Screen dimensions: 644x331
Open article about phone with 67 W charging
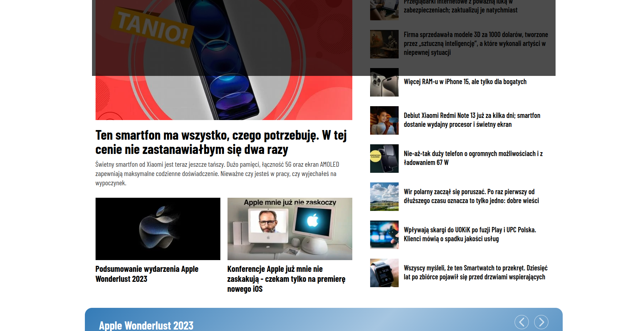473,158
